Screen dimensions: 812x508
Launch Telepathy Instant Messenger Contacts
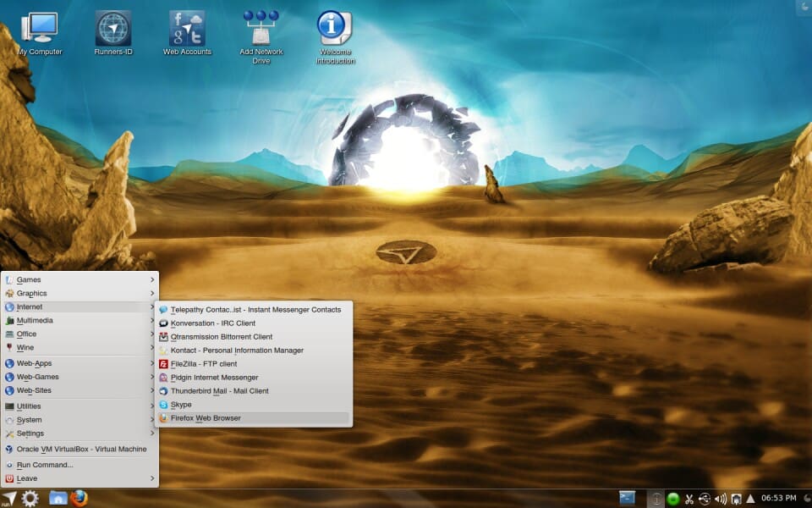254,310
